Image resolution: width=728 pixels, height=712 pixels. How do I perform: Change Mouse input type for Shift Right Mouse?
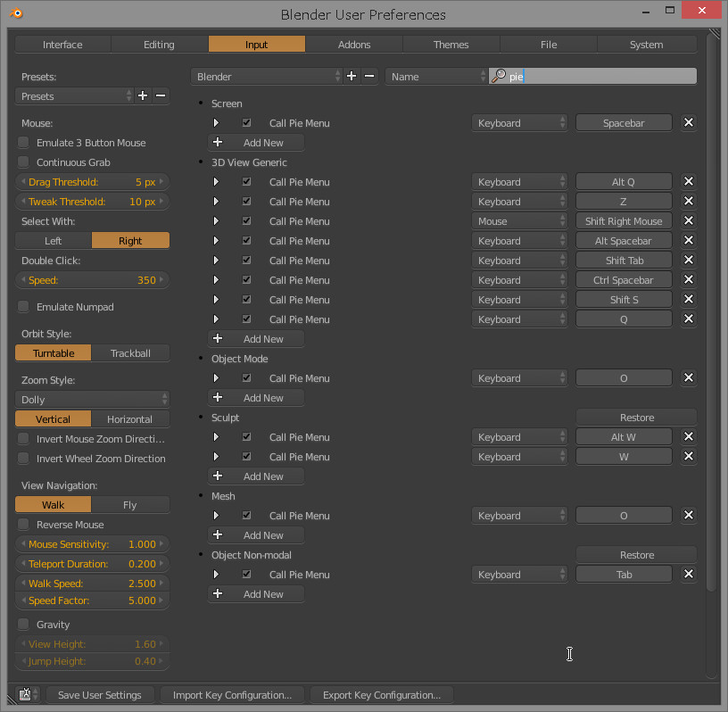(519, 221)
